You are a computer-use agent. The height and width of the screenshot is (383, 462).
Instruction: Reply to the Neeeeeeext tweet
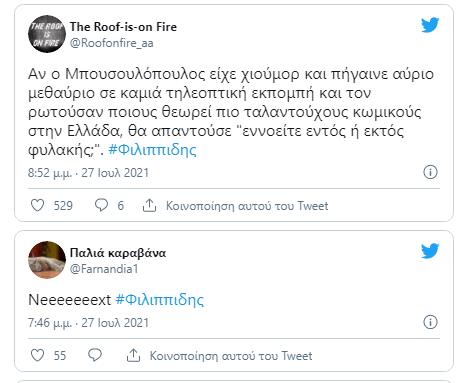coord(95,355)
